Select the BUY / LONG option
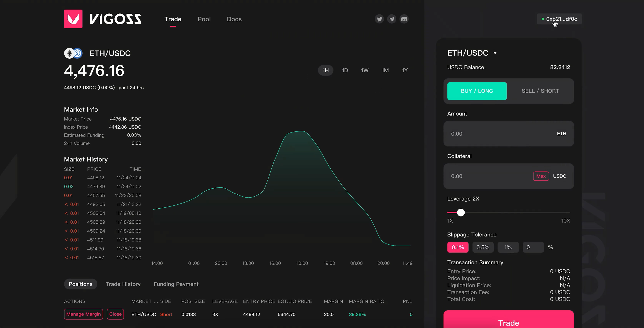Viewport: 644px width, 328px height. click(477, 91)
